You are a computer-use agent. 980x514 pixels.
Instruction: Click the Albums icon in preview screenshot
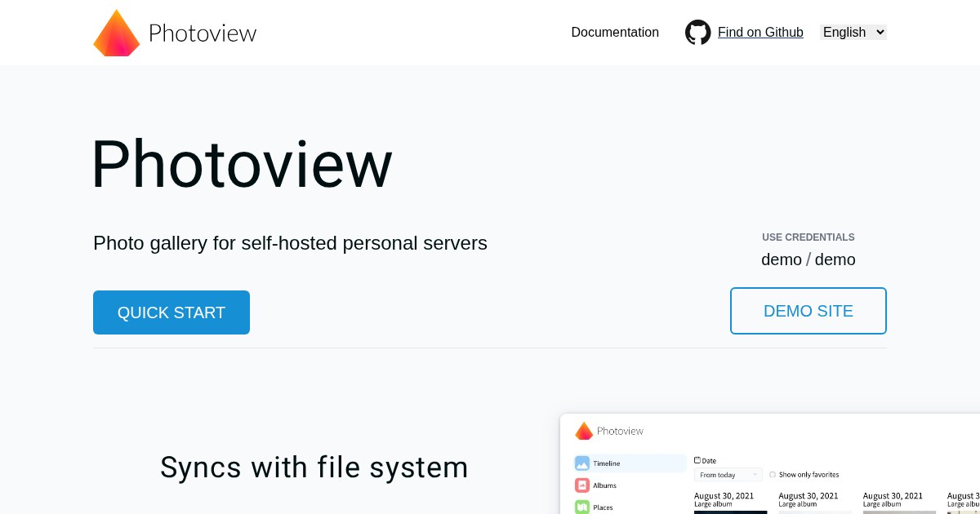582,485
